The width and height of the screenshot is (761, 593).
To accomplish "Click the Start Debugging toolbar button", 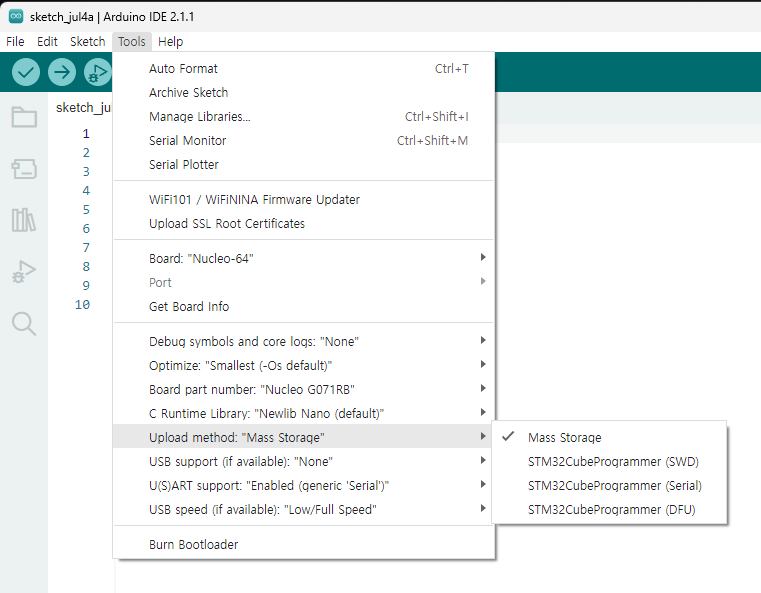I will point(98,72).
